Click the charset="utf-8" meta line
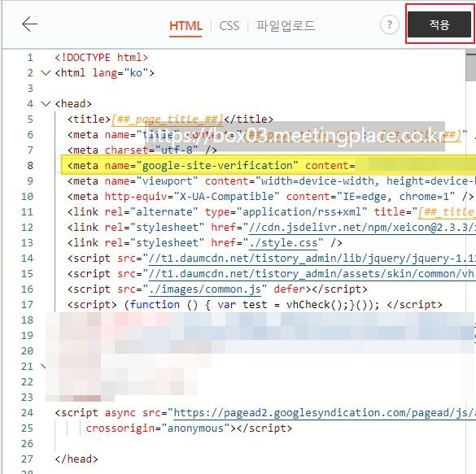Viewport: 476px width, 474px height. click(x=142, y=150)
